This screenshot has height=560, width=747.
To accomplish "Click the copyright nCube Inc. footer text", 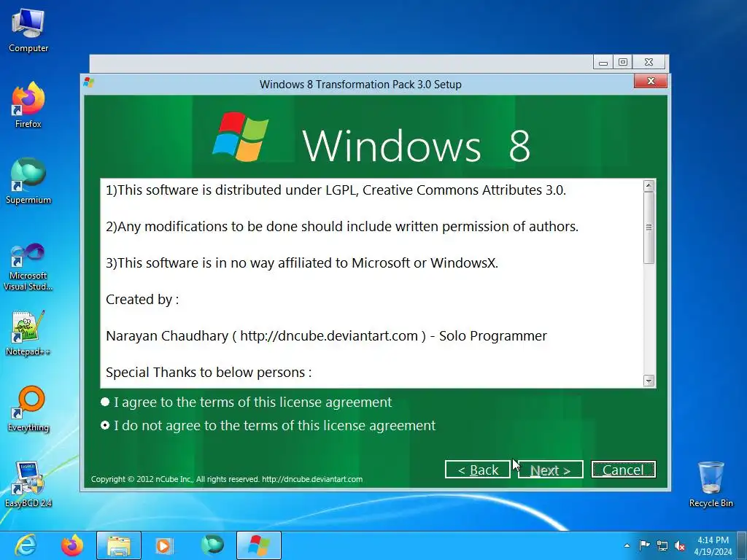I will (x=227, y=479).
